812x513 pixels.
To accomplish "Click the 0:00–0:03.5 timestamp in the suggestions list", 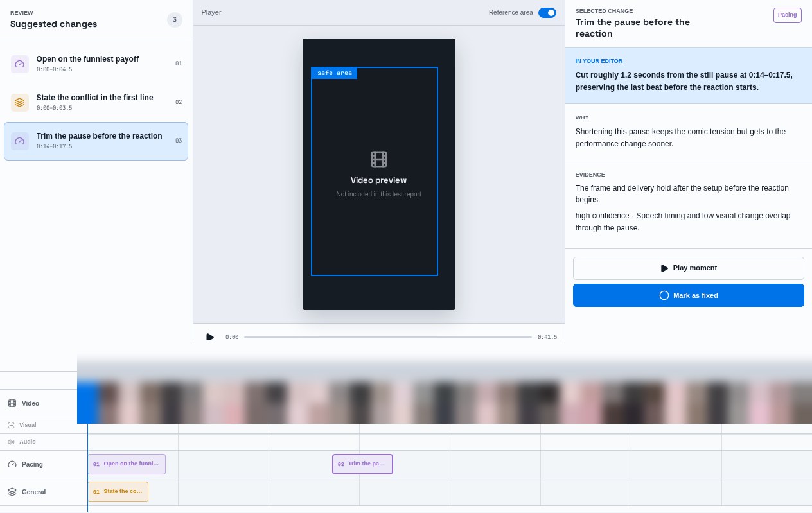I will [x=55, y=108].
